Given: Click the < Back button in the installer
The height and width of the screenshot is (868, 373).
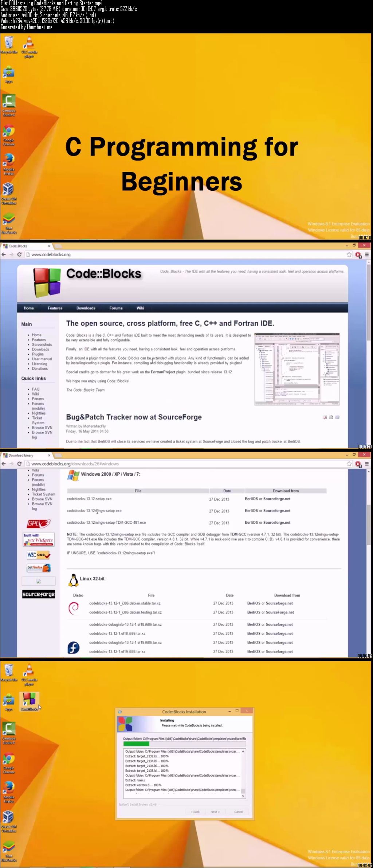Looking at the screenshot, I should (195, 812).
